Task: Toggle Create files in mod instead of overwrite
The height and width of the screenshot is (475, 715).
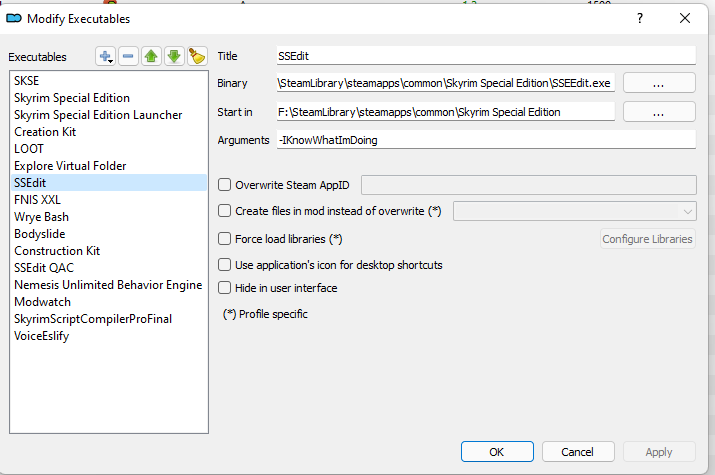Action: (x=224, y=211)
